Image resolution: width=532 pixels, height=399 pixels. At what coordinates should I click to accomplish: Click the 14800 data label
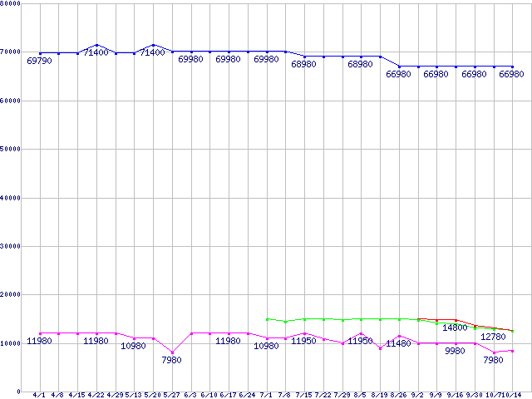(455, 328)
